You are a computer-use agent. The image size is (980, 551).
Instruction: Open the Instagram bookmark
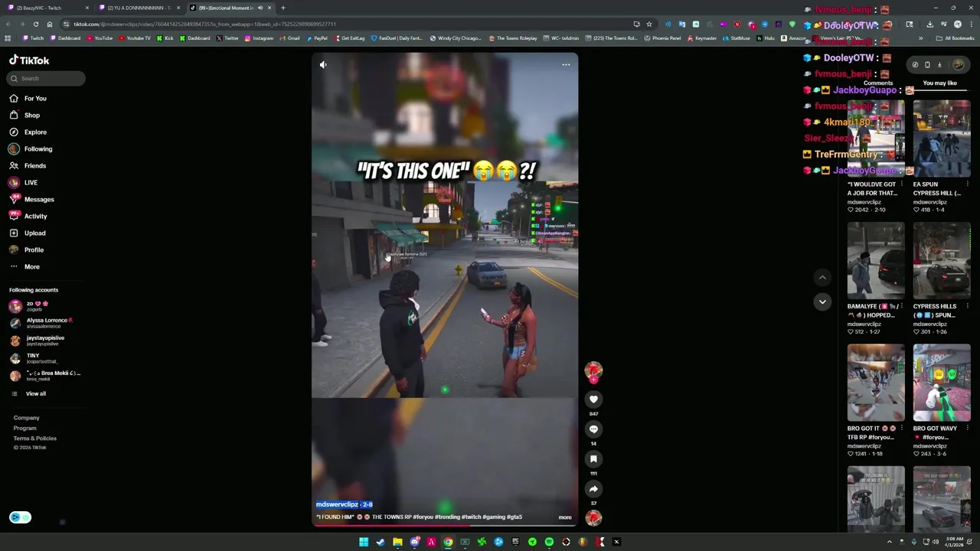(259, 38)
